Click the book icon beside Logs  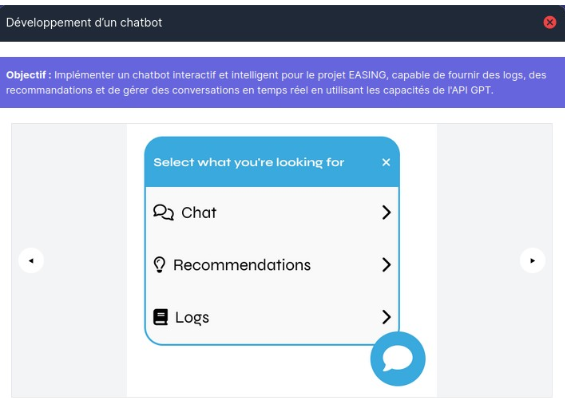[160, 317]
